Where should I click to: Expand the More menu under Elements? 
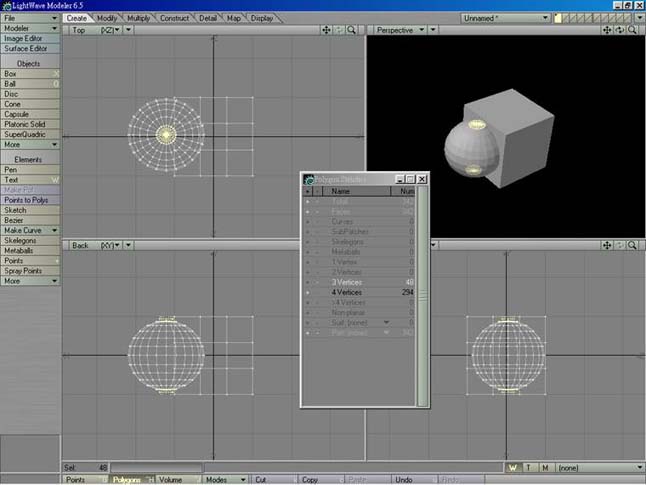(x=30, y=281)
